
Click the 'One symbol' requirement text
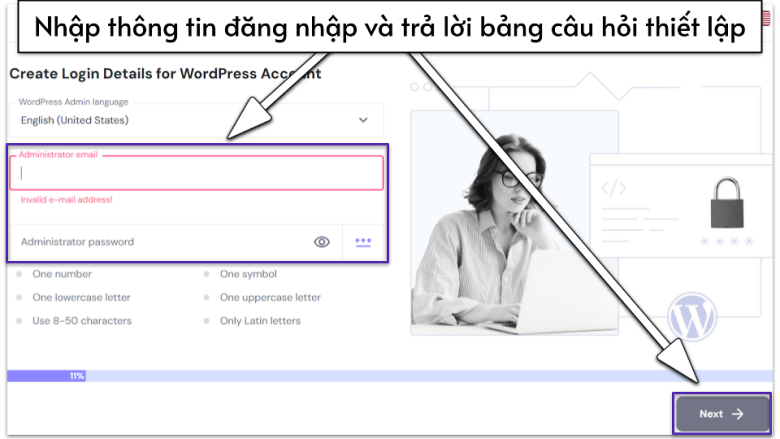click(248, 274)
